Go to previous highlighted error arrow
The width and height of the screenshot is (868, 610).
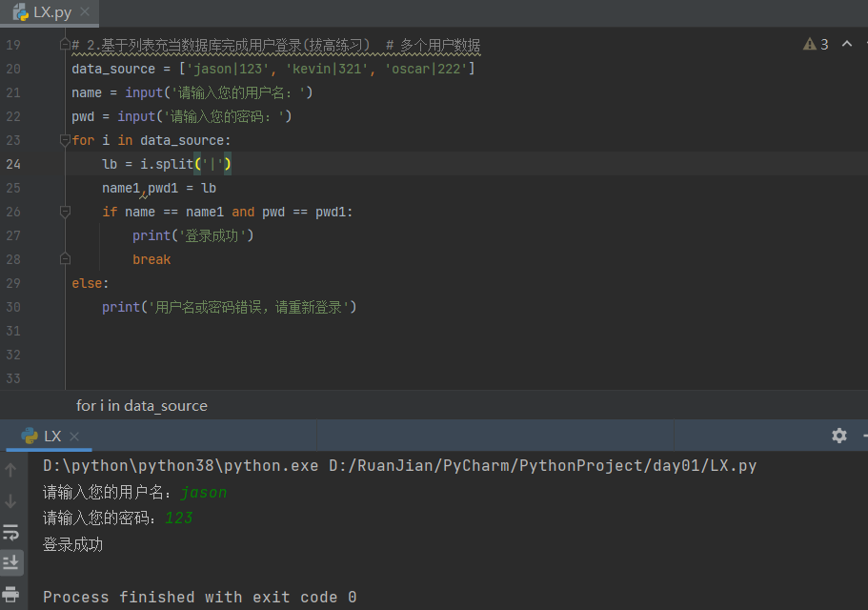pos(846,44)
